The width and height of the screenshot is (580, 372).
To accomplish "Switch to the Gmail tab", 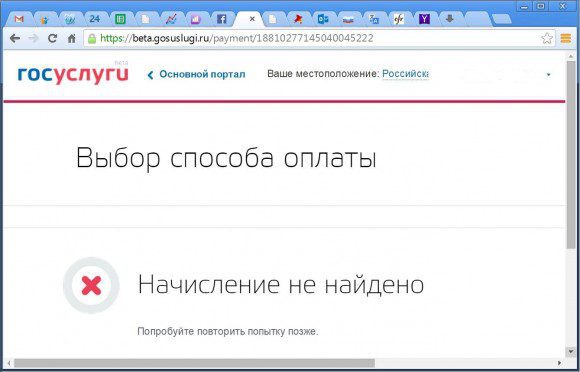I will (19, 19).
